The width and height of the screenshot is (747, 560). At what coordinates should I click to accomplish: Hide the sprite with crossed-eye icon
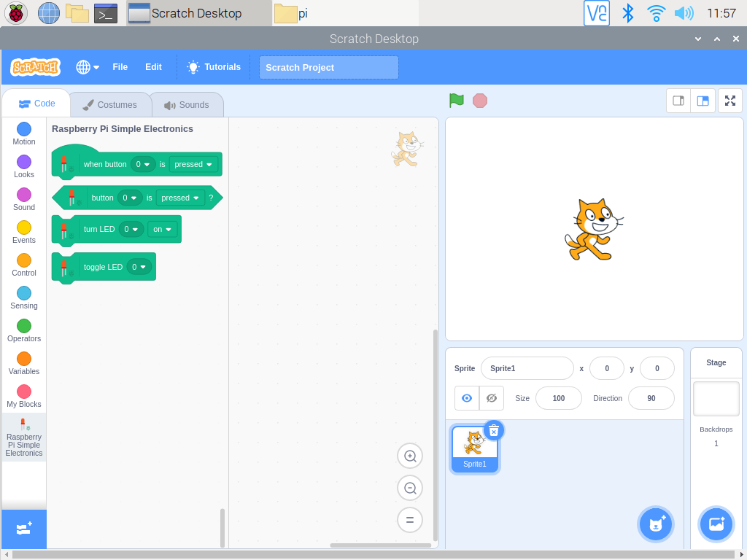point(492,398)
